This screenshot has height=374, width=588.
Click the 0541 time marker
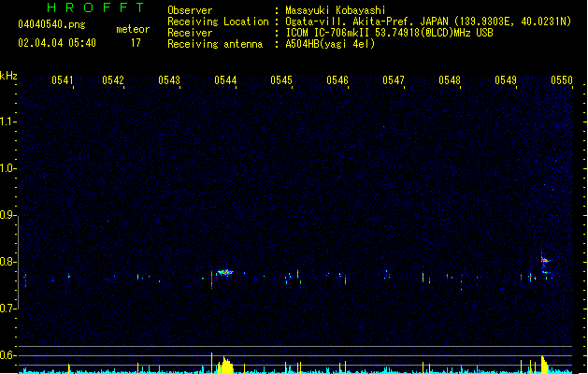(x=63, y=80)
